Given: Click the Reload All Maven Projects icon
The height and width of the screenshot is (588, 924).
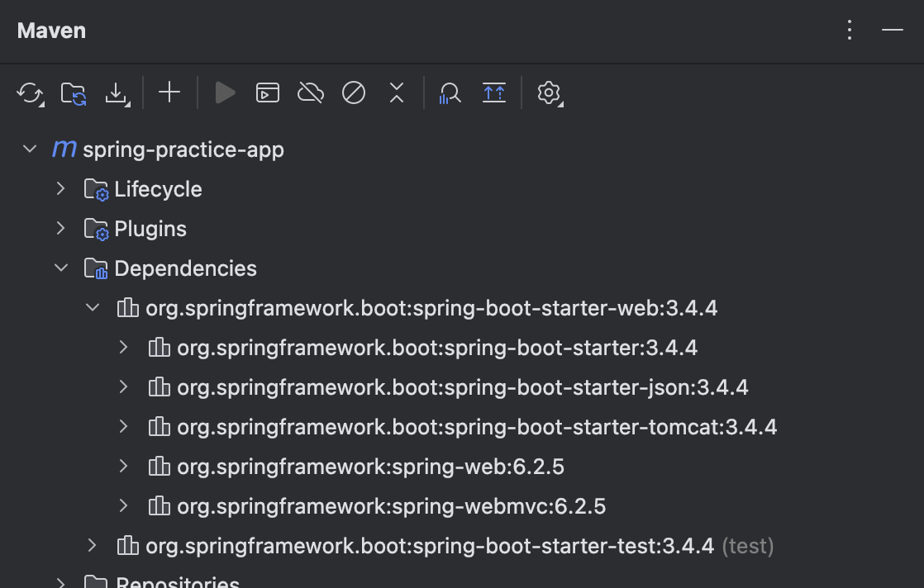Looking at the screenshot, I should 30,92.
